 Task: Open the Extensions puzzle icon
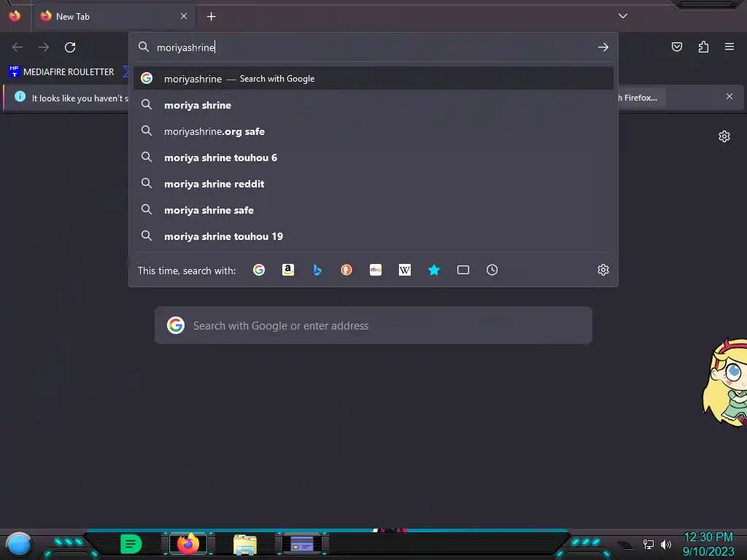coord(703,47)
